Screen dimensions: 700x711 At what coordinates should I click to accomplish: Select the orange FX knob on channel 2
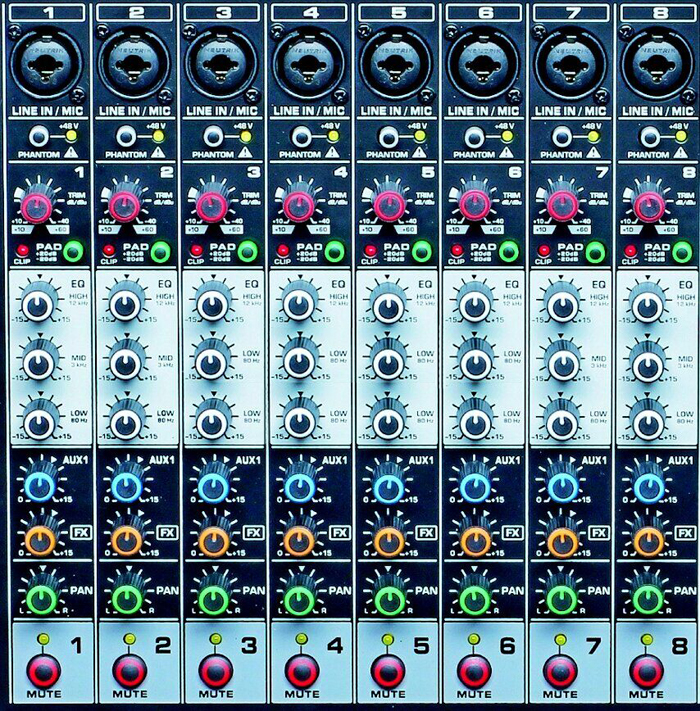tap(126, 540)
